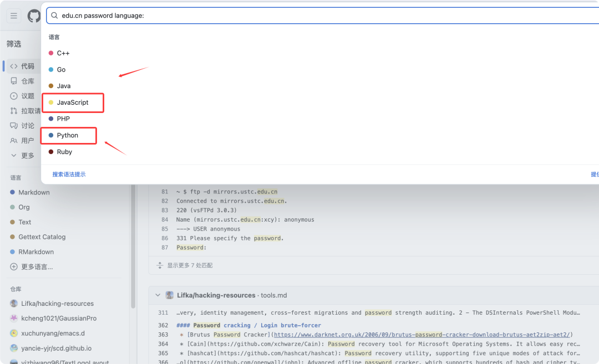Screen dimensions: 599x364
Task: Click kcheng1021 avatar in sidebar
Action: click(14, 318)
